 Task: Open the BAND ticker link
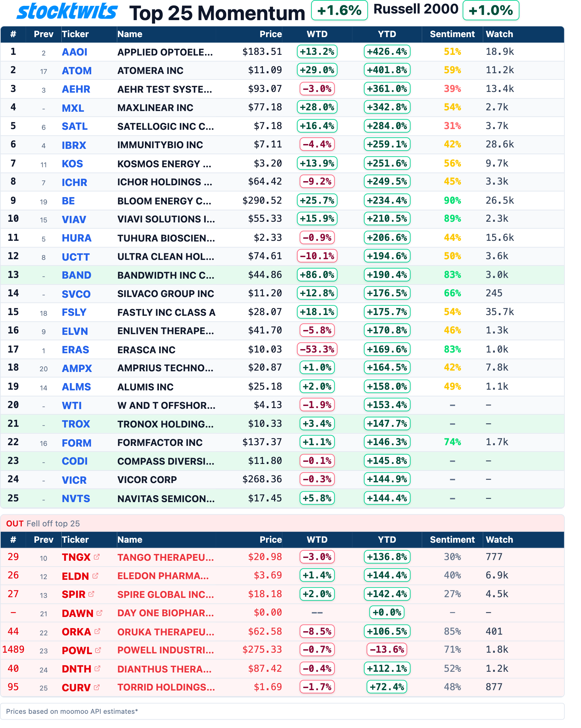coord(76,275)
